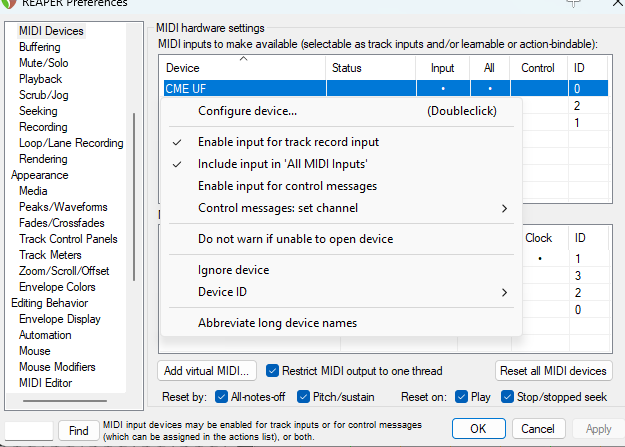Select 'Abbreviate long device names' option
This screenshot has width=625, height=447.
[277, 323]
